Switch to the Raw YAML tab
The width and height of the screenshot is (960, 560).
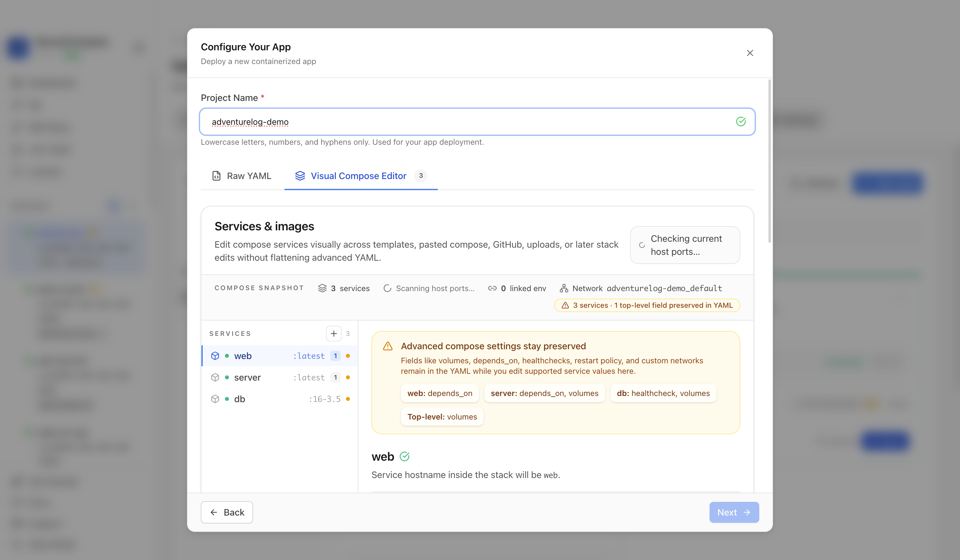pyautogui.click(x=242, y=175)
